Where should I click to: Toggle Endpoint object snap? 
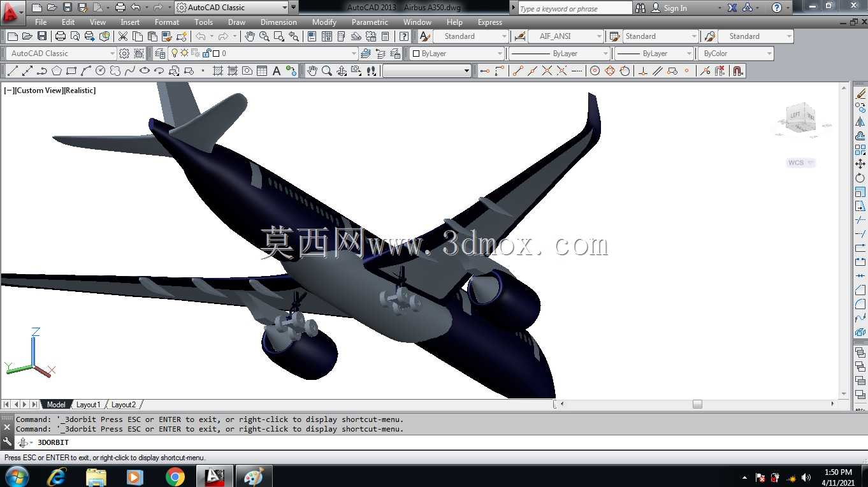click(517, 71)
